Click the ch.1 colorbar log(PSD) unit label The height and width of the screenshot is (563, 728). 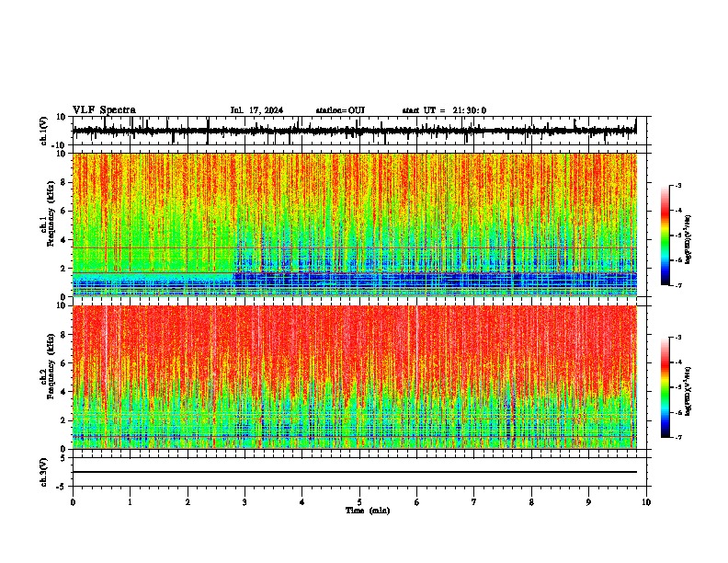[x=688, y=239]
